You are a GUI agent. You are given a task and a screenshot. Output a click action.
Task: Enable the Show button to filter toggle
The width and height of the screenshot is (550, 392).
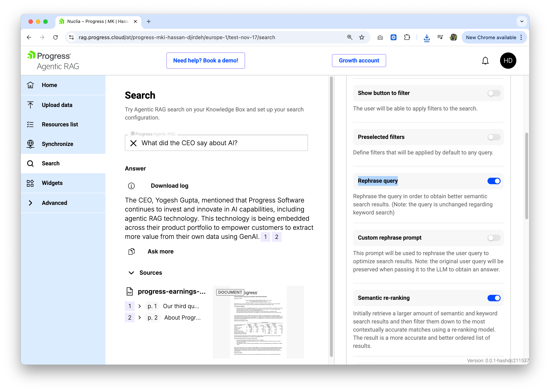click(x=494, y=93)
